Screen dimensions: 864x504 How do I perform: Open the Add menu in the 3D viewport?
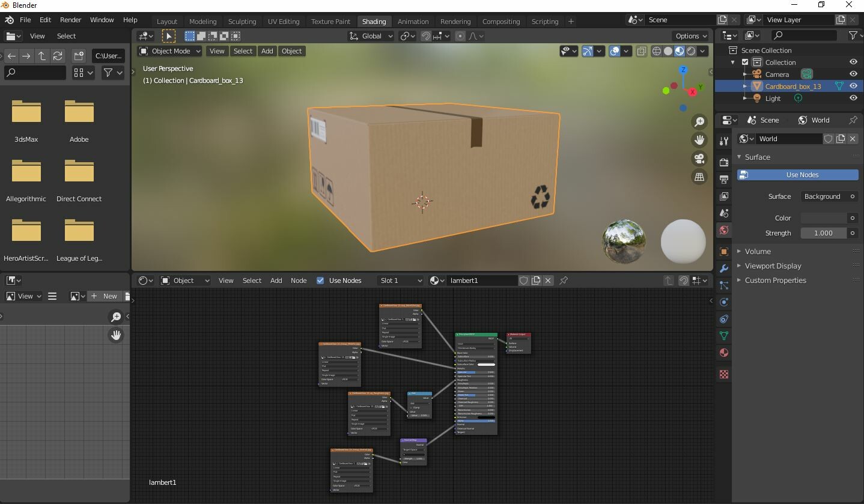click(x=267, y=51)
